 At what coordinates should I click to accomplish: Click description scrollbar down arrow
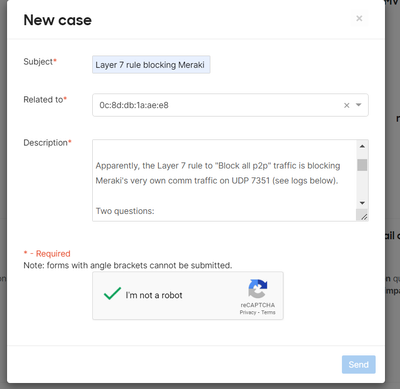tap(362, 203)
